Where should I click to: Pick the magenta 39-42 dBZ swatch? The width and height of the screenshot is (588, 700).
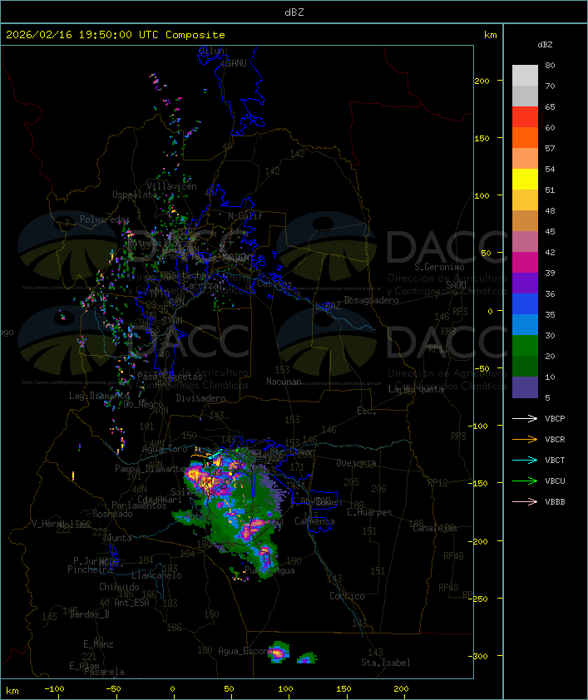[525, 263]
